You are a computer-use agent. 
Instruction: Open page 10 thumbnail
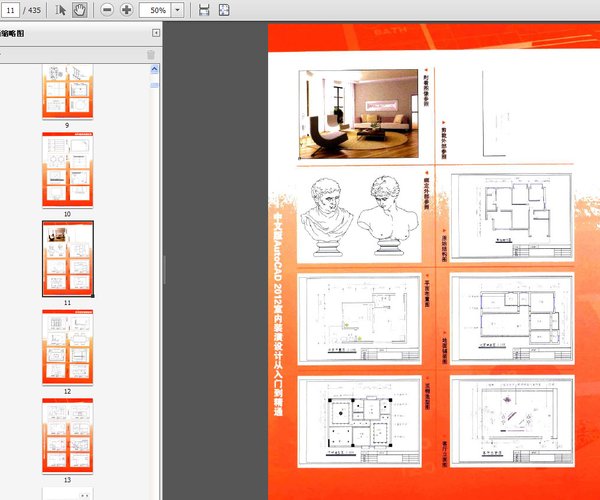(x=67, y=170)
